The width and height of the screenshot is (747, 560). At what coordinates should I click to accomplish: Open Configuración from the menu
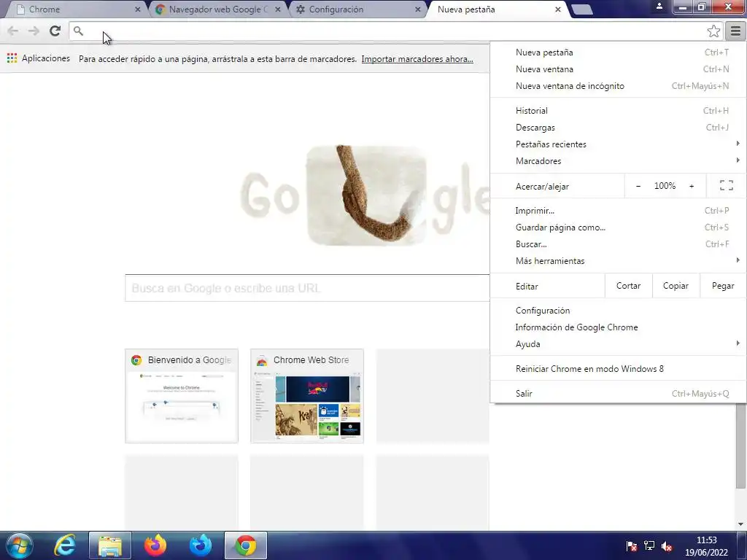[x=618, y=311]
